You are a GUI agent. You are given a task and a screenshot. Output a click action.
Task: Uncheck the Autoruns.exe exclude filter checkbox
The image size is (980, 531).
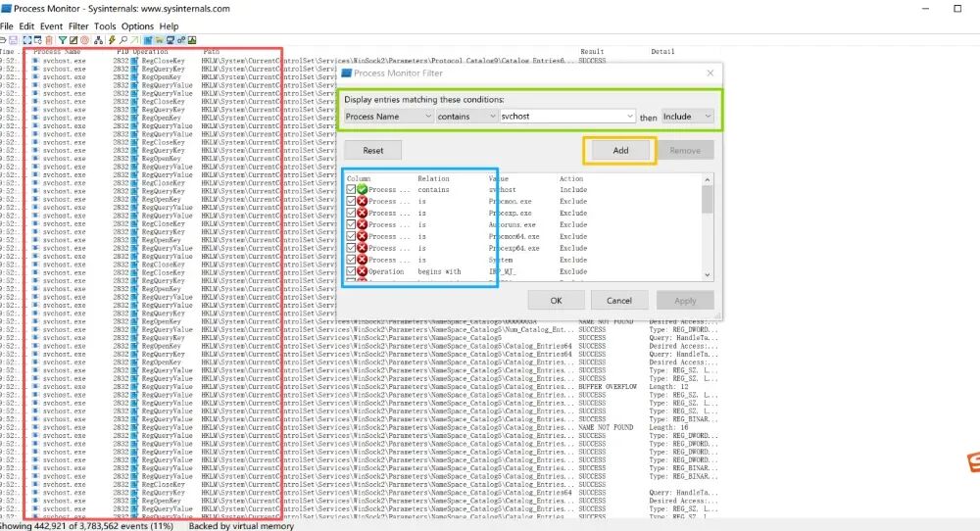tap(352, 224)
